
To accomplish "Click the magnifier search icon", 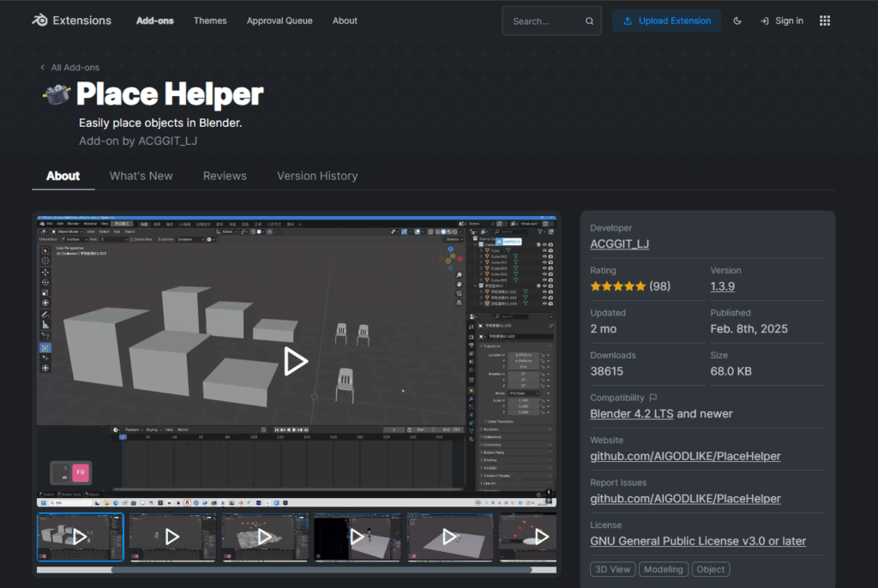I will pyautogui.click(x=589, y=21).
